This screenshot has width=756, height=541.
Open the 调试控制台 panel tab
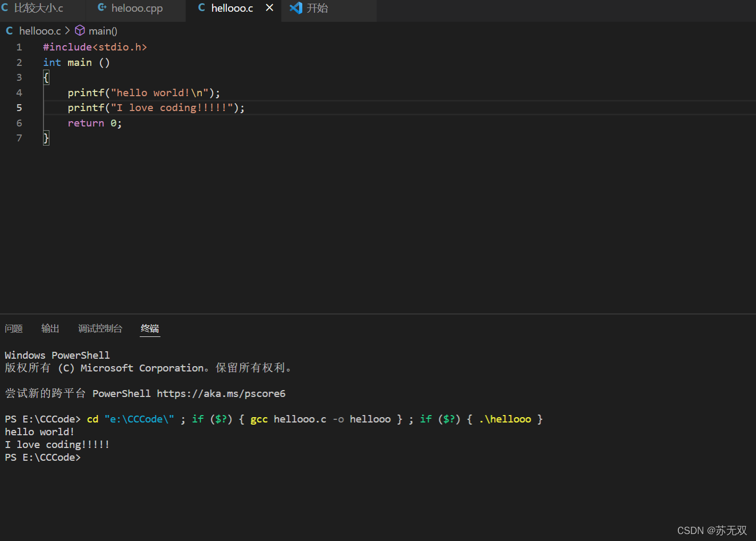[x=100, y=328]
